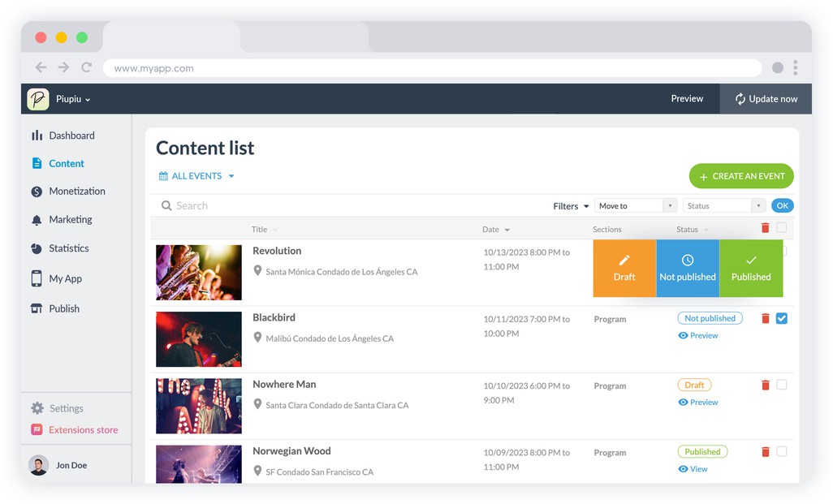
Task: Click the Monetization dollar icon
Action: tap(37, 192)
